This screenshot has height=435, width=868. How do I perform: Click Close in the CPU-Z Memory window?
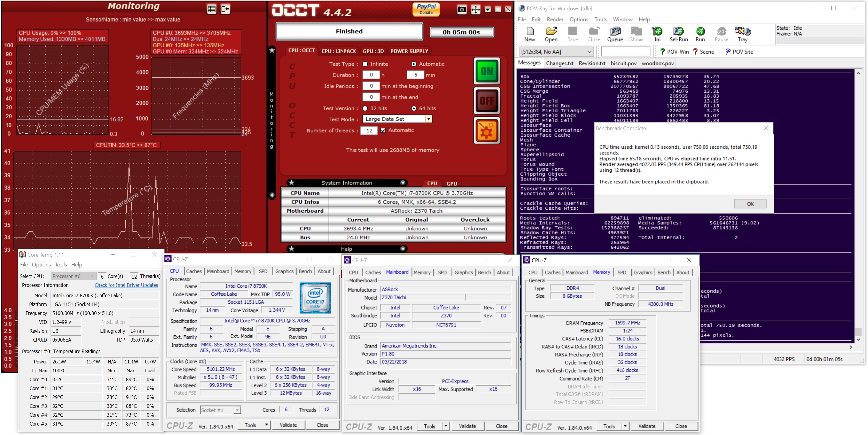pyautogui.click(x=681, y=426)
